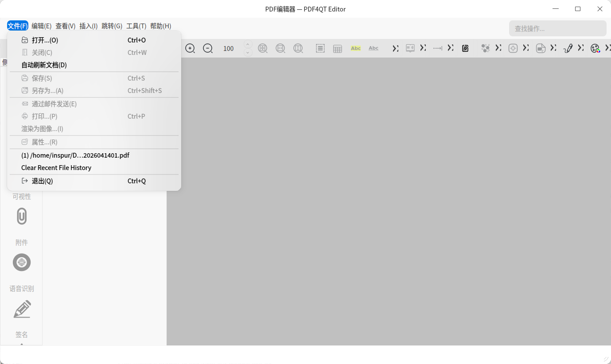Open the speech recognition sidebar panel icon
Image resolution: width=611 pixels, height=364 pixels.
coord(22,263)
